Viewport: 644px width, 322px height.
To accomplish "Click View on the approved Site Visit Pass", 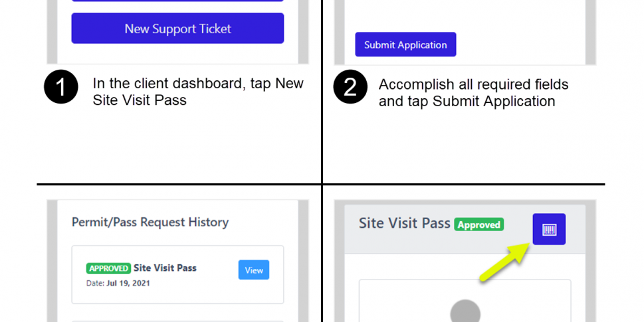I will (254, 270).
